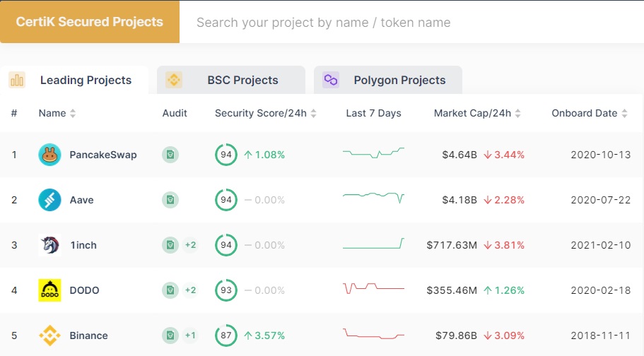644x356 pixels.
Task: Click DODO market cap change 1.26%
Action: pyautogui.click(x=504, y=290)
